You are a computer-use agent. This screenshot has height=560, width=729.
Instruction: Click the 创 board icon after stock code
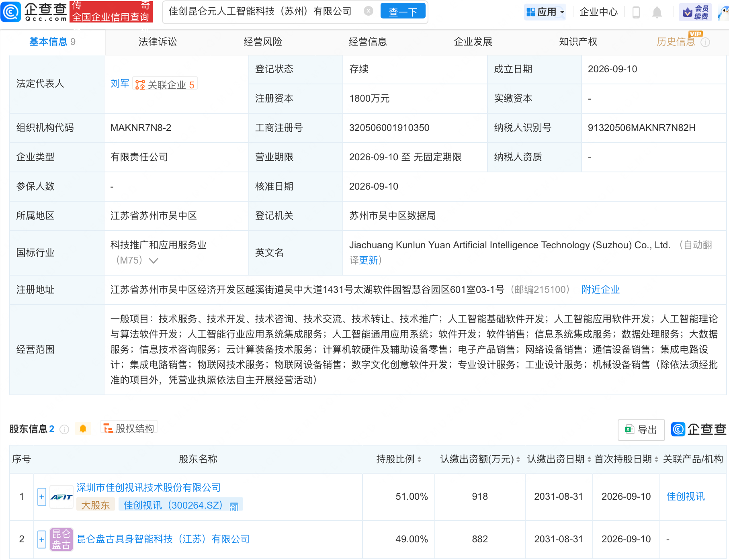click(x=234, y=507)
